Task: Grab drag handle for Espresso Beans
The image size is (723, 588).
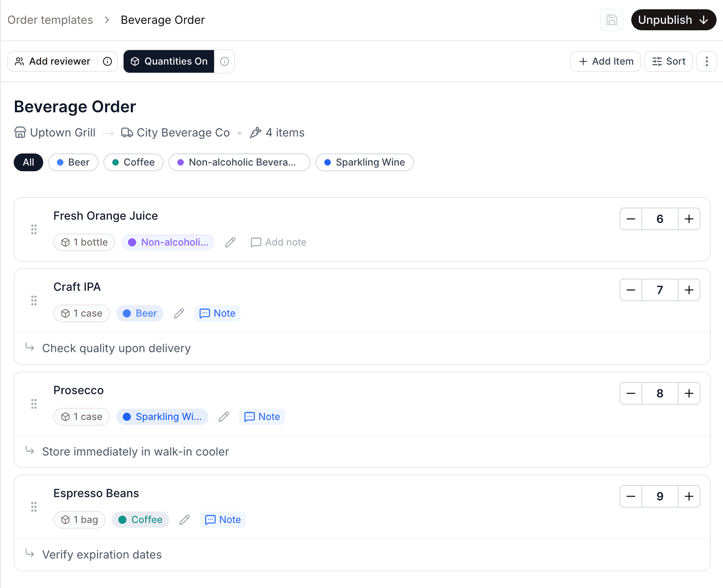Action: click(x=34, y=507)
